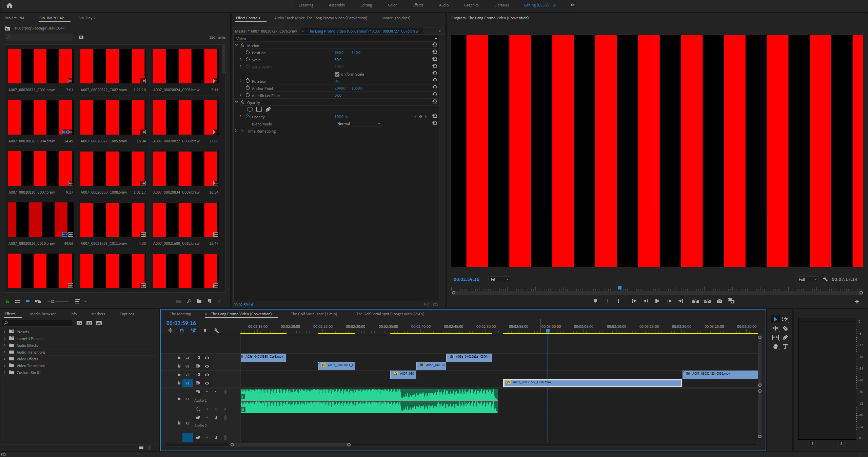Click the Opacity value 100.0 %
The image size is (868, 457).
pos(341,117)
